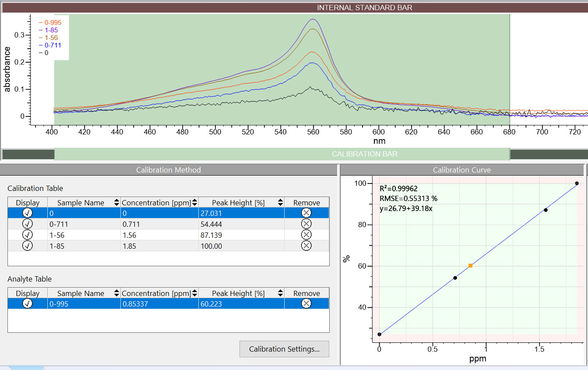The width and height of the screenshot is (588, 370).
Task: Sort calibration table by Peak Height [%]
Action: click(280, 203)
